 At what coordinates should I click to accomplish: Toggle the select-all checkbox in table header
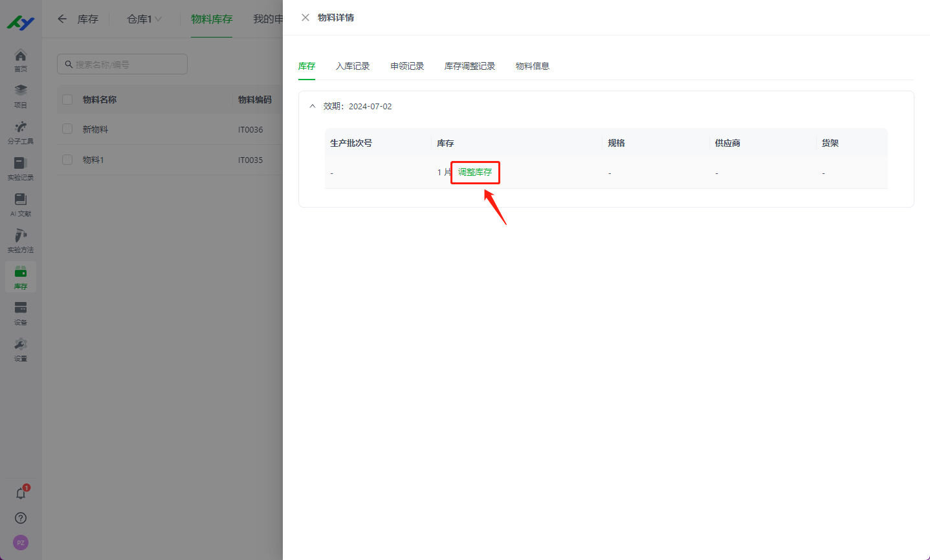(67, 99)
